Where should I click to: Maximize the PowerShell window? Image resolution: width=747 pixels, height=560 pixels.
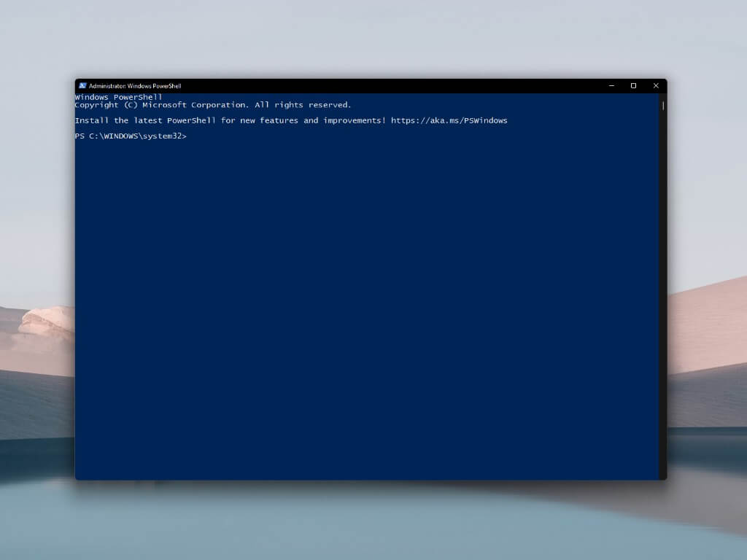pos(633,85)
